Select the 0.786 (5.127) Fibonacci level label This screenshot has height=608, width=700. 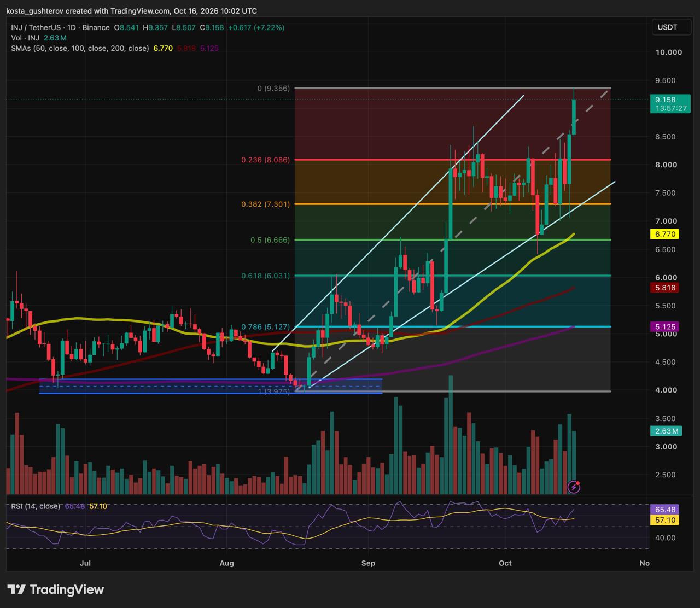[x=266, y=327]
